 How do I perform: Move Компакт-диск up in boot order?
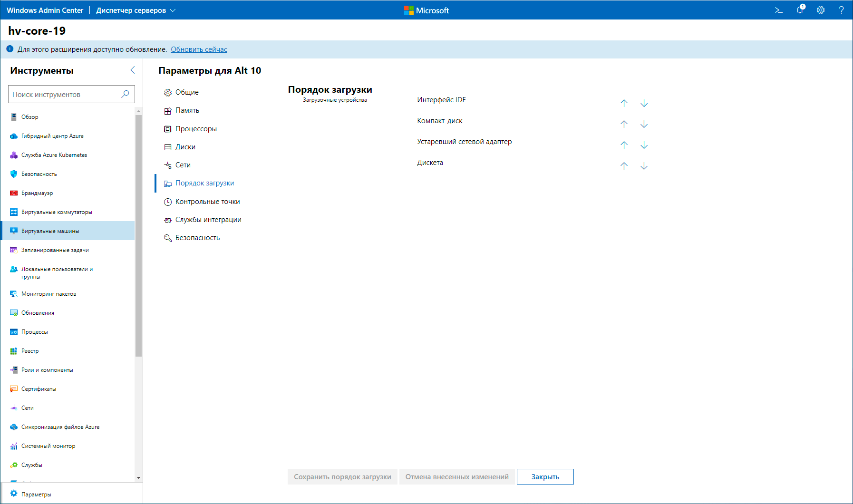click(624, 124)
